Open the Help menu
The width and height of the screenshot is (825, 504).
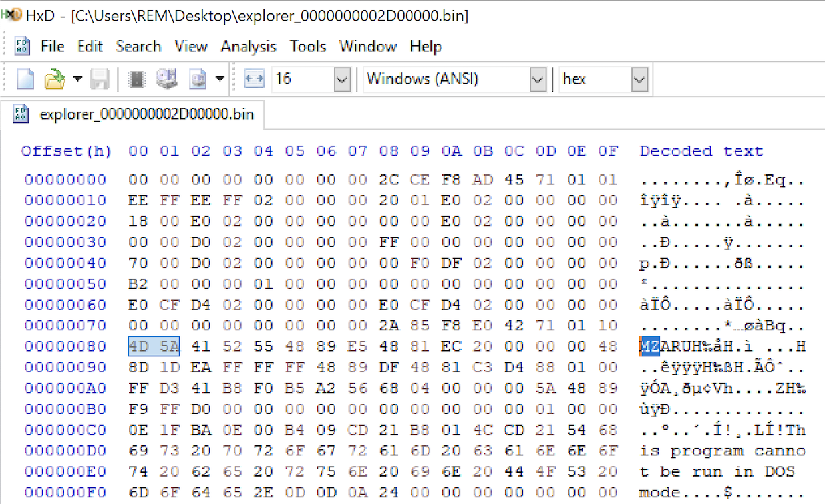tap(426, 47)
